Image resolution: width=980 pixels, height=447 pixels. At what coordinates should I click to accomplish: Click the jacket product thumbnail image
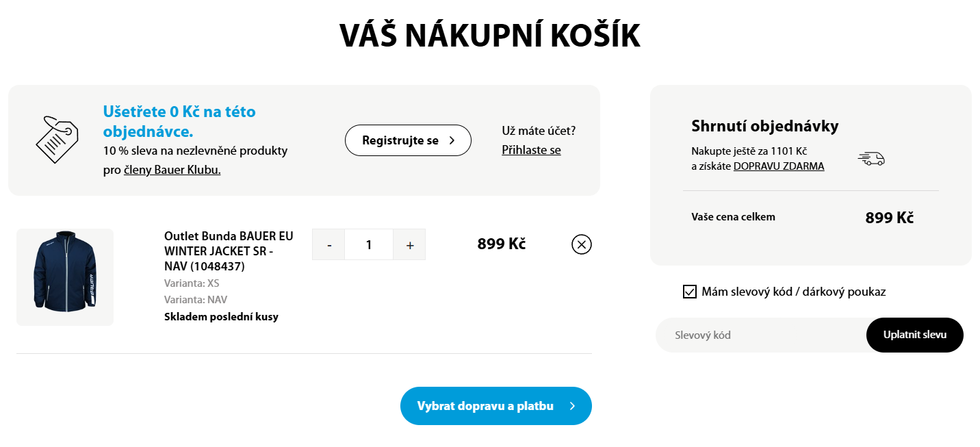64,277
